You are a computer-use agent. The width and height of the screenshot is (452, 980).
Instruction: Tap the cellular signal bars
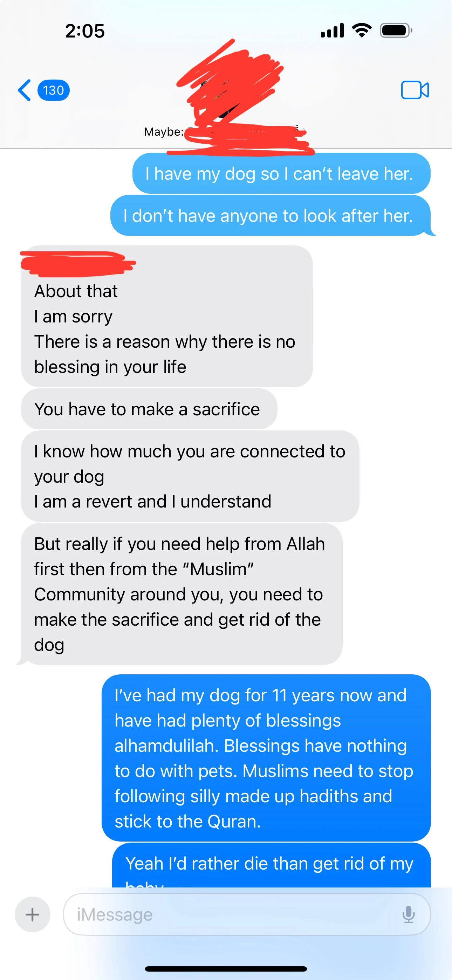coord(332,30)
